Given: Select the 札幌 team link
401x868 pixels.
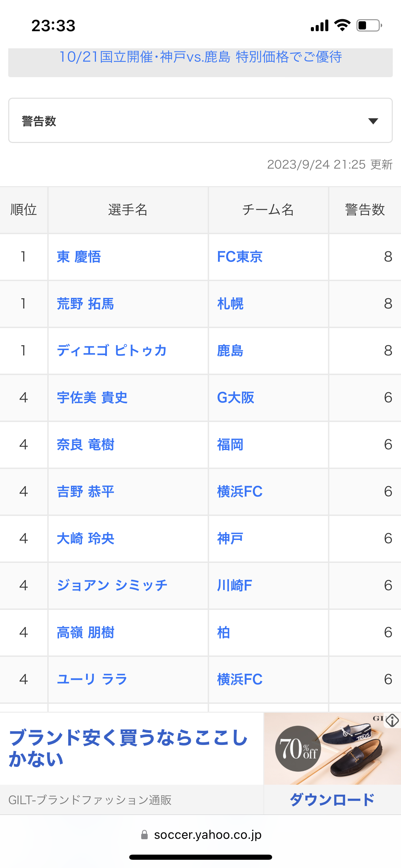Looking at the screenshot, I should pyautogui.click(x=230, y=304).
